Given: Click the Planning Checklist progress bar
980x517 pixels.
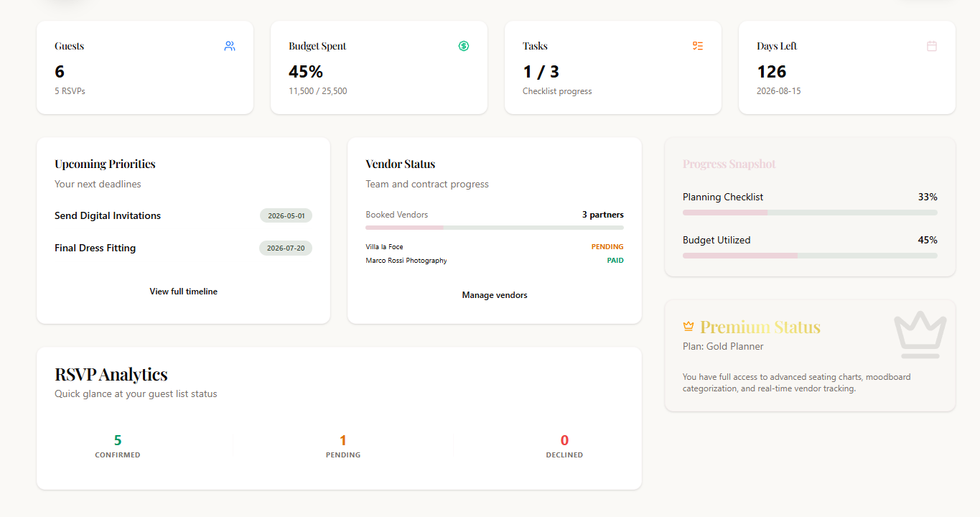Looking at the screenshot, I should (810, 212).
